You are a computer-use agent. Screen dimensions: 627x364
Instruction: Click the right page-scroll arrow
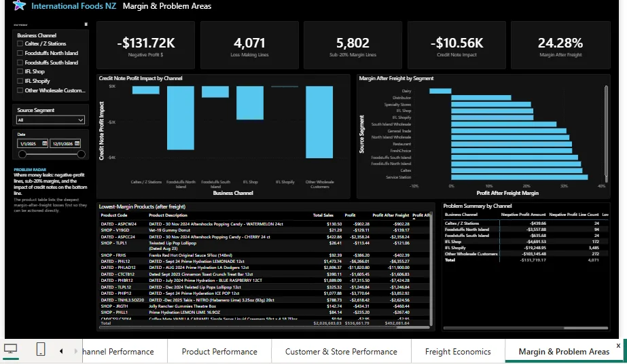[x=75, y=351]
